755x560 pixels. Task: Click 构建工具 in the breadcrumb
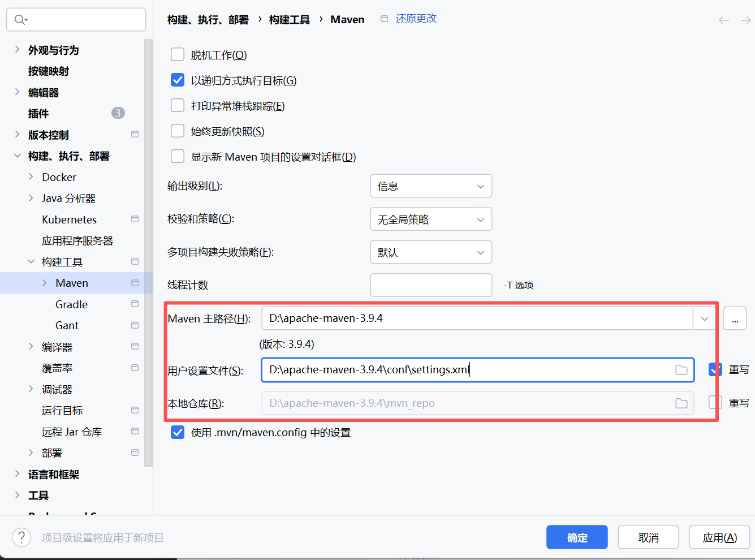point(290,20)
